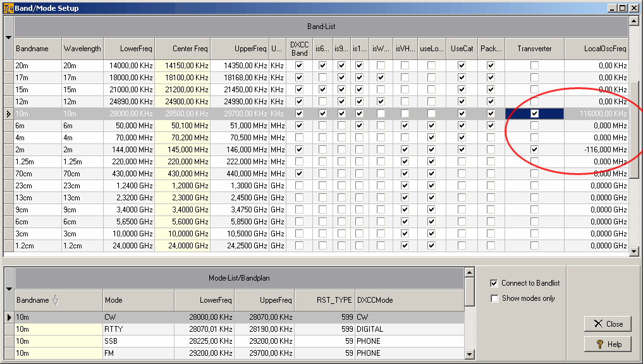Click the 12m Wavelength cell
The height and width of the screenshot is (364, 643).
point(82,102)
